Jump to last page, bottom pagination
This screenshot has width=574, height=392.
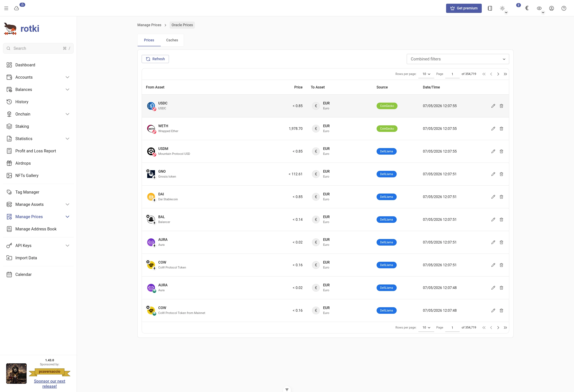505,328
